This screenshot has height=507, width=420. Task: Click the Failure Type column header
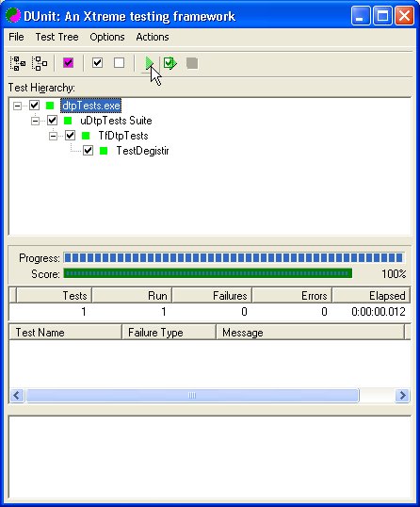pyautogui.click(x=169, y=332)
